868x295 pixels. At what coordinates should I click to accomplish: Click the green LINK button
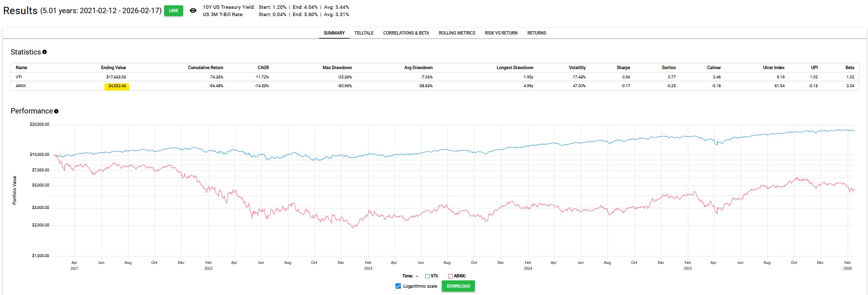click(x=173, y=11)
